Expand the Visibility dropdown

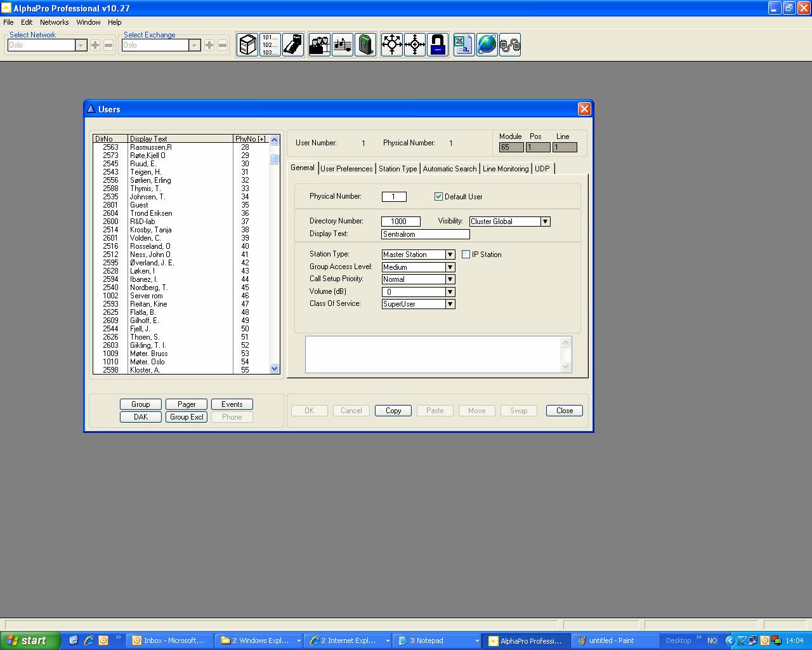coord(545,222)
